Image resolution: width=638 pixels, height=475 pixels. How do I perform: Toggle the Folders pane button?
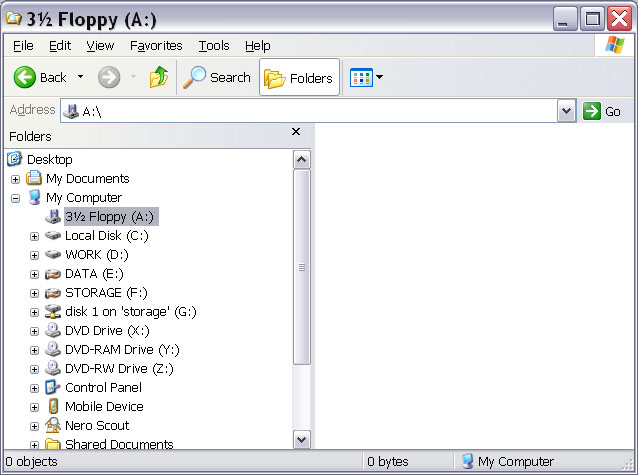click(x=299, y=77)
